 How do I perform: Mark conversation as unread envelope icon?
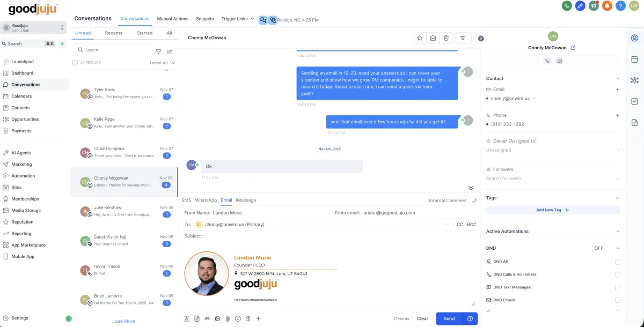coord(433,38)
